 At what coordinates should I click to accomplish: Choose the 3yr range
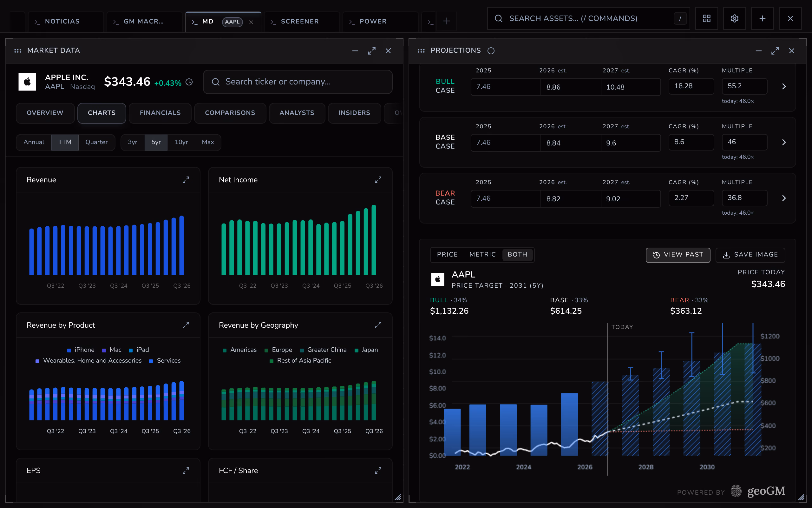133,142
